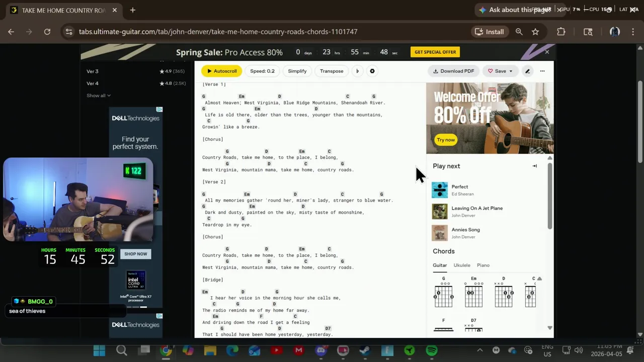Expand the Save dropdown arrow
644x362 pixels.
[x=511, y=71]
